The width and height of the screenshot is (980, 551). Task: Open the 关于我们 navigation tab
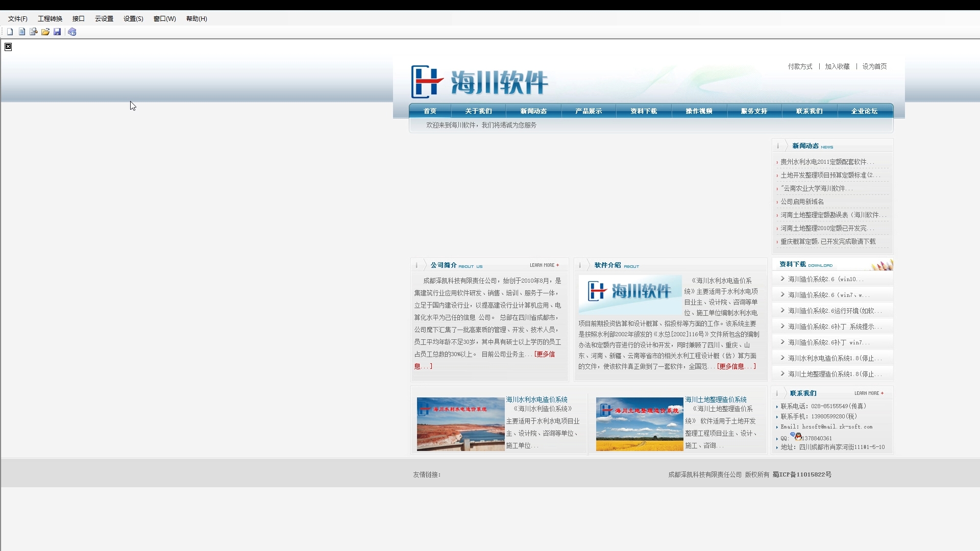[478, 111]
